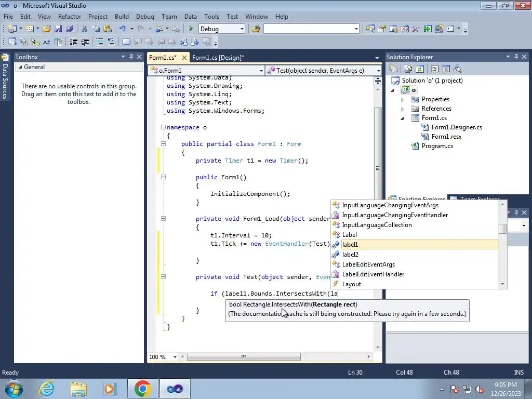532x399 pixels.
Task: Close the Form1.cs* tab
Action: click(x=184, y=57)
